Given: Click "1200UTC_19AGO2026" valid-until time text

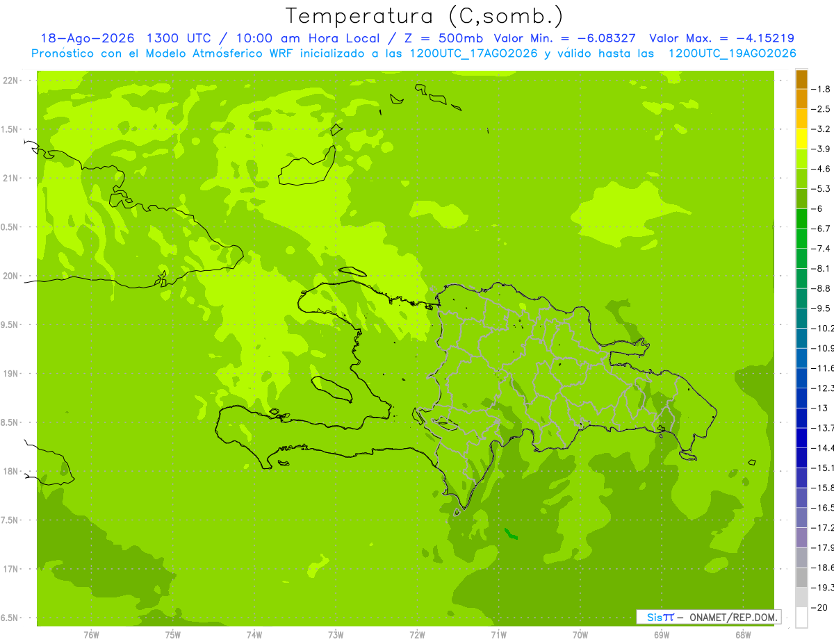Looking at the screenshot, I should pyautogui.click(x=732, y=53).
